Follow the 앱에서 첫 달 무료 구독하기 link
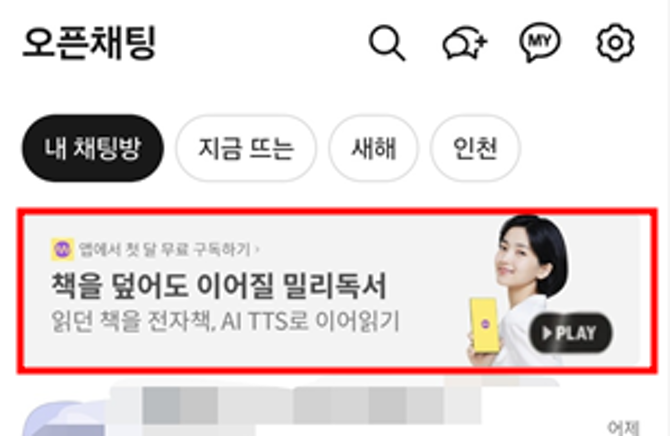 click(x=165, y=249)
